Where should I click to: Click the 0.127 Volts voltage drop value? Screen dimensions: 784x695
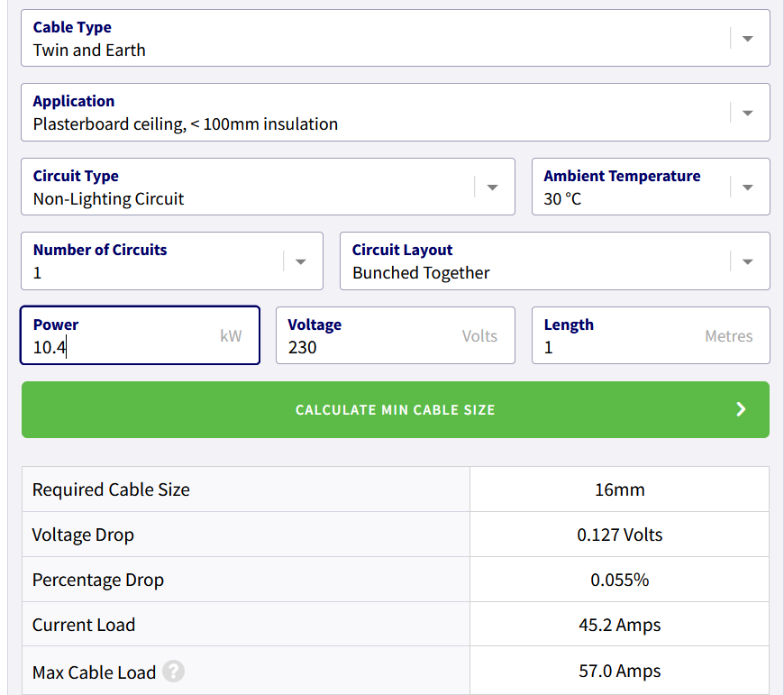619,535
